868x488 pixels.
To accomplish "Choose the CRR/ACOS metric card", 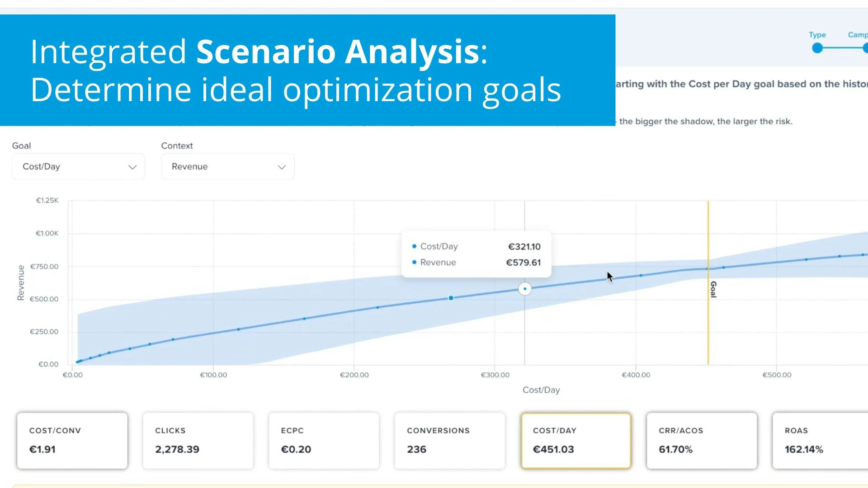I will 702,441.
